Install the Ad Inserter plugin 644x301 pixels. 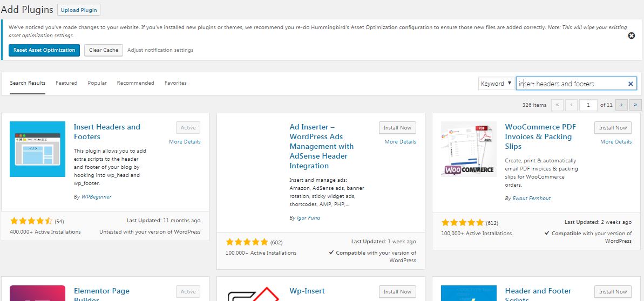point(397,128)
